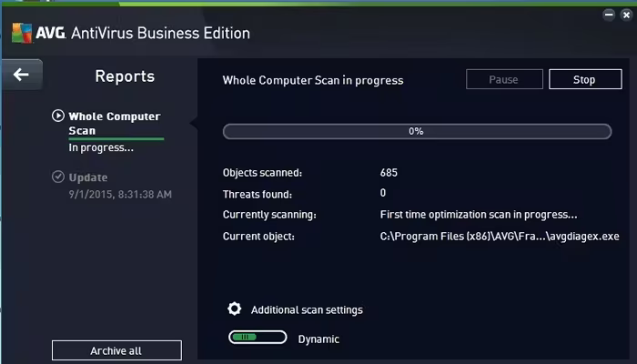Click the 'Current object:' label
The image size is (637, 364).
click(258, 237)
